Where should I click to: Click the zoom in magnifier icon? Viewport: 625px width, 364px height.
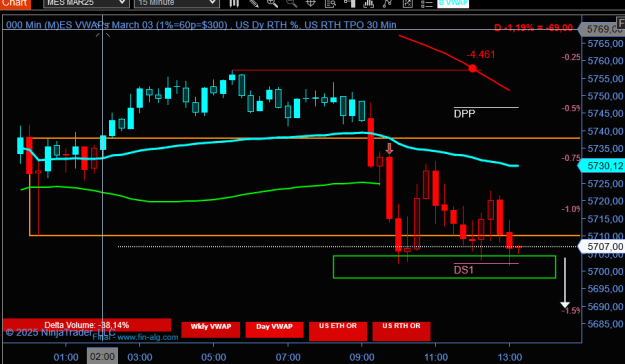(272, 3)
